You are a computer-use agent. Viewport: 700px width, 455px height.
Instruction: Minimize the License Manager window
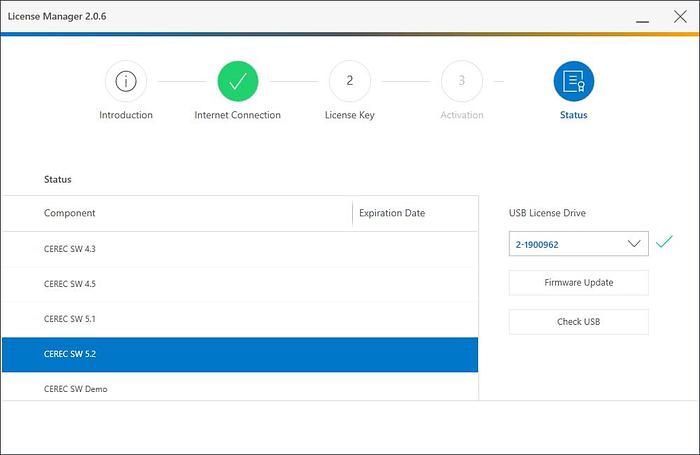(x=641, y=16)
